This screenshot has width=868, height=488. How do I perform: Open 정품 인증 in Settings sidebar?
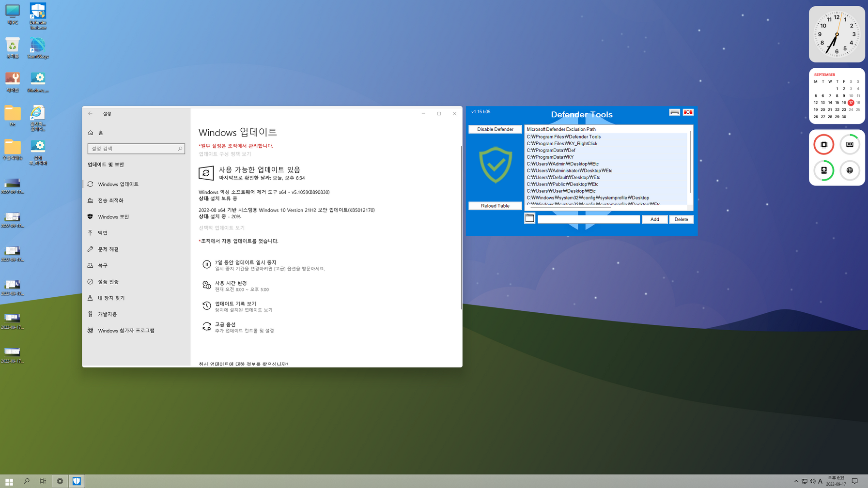coord(137,282)
